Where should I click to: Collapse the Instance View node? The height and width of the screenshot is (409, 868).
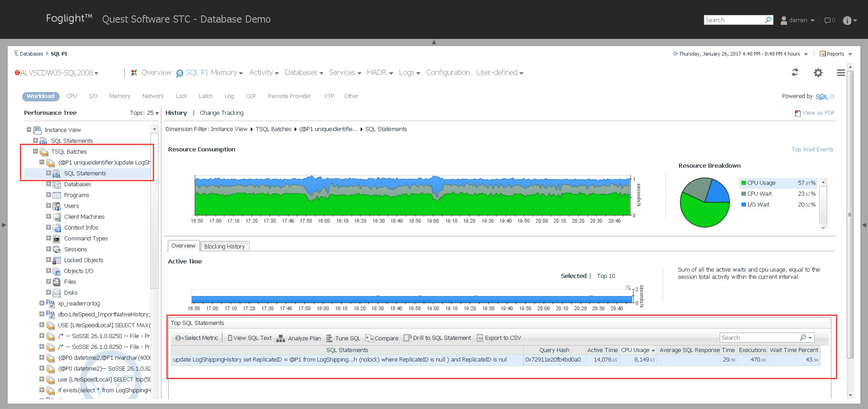[29, 130]
